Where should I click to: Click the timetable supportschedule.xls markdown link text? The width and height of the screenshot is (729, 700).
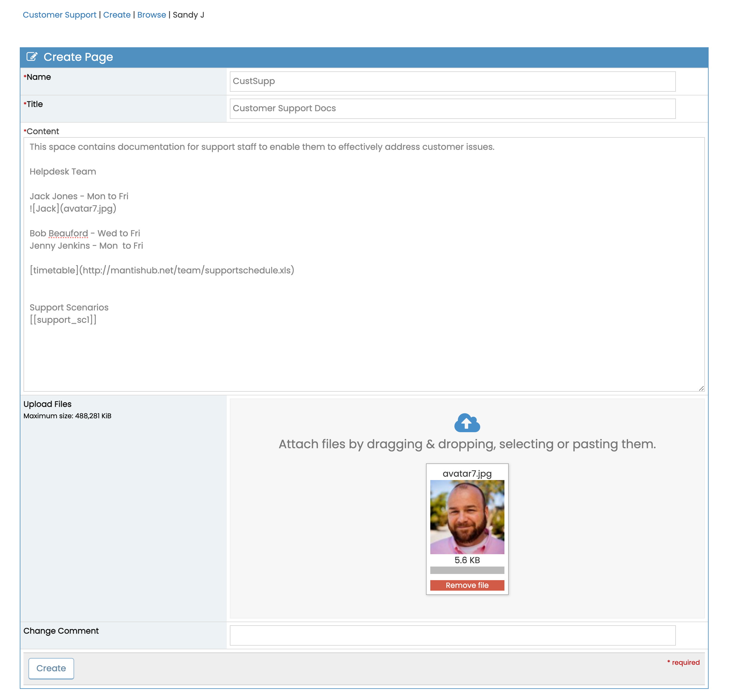click(162, 270)
